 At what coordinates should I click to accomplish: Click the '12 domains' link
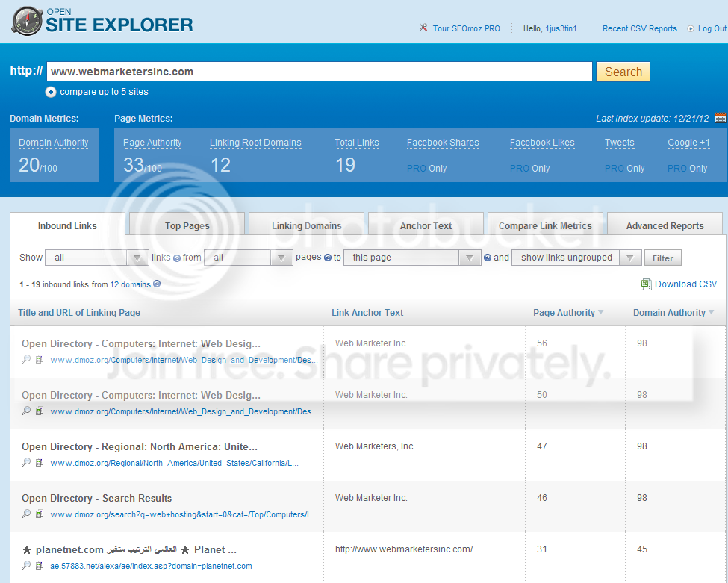coord(130,284)
